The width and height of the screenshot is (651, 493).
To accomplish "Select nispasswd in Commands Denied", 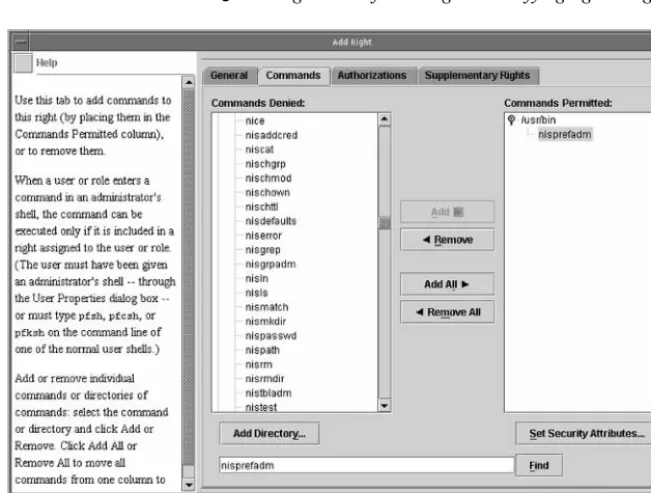I will point(271,336).
